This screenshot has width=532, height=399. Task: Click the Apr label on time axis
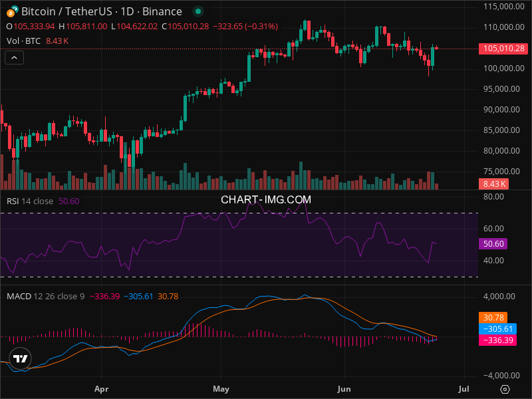[x=102, y=389]
